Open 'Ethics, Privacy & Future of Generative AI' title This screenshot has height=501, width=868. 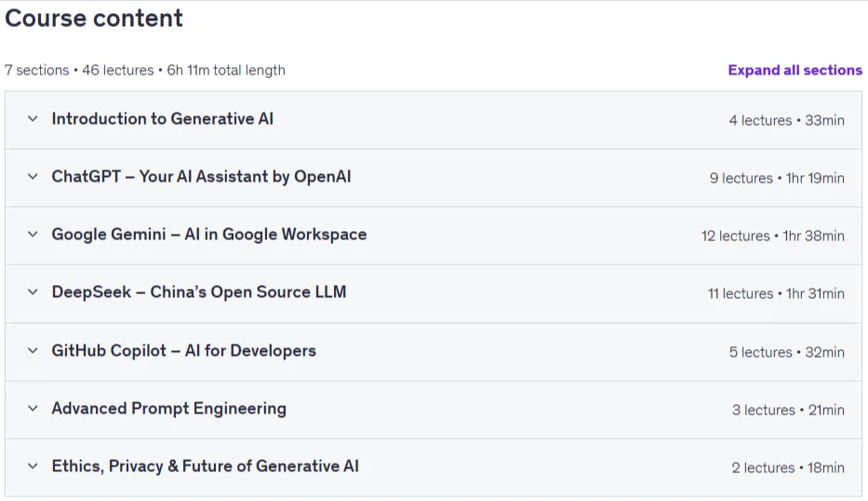click(x=205, y=467)
